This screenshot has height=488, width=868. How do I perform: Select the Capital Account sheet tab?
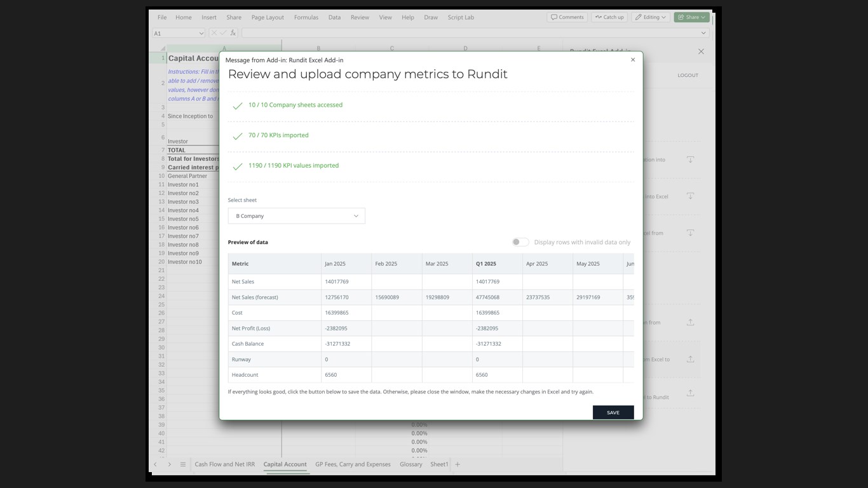pos(285,464)
